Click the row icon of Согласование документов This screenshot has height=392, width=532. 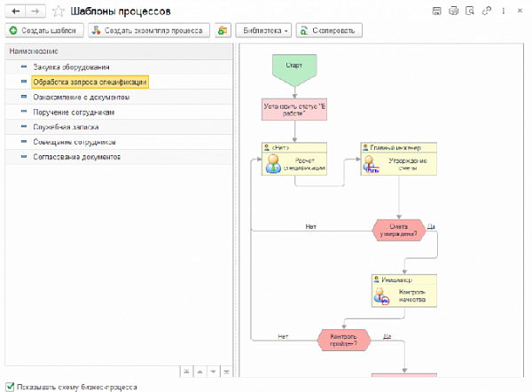click(24, 156)
